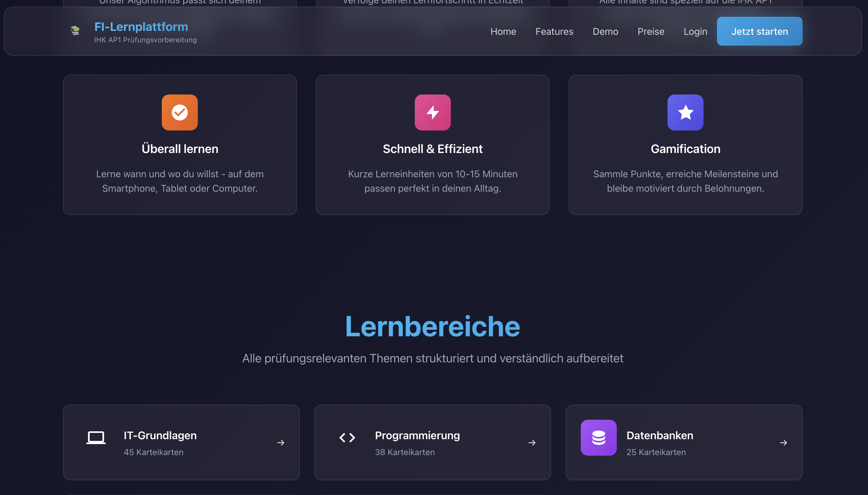Select the Überall lernen heading
868x495 pixels.
(x=180, y=149)
